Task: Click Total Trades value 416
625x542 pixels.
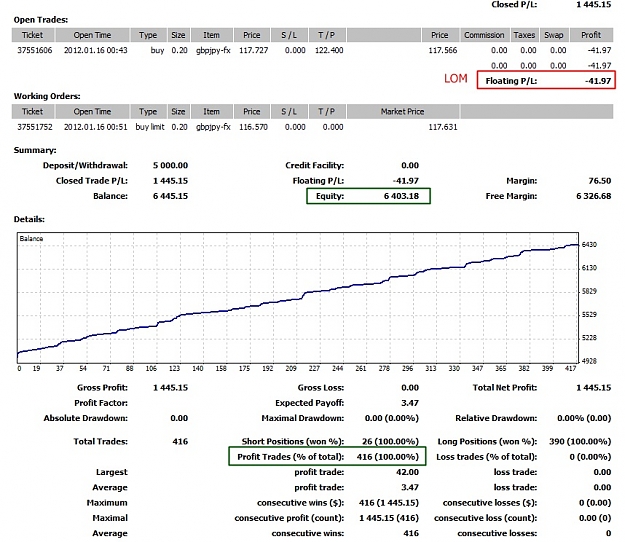Action: point(180,442)
